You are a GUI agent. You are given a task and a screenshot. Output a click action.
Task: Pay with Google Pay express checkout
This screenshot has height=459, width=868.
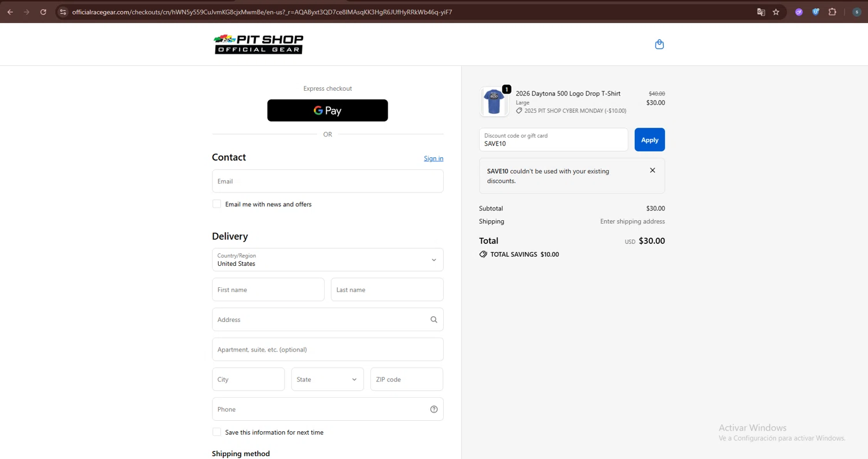[328, 110]
